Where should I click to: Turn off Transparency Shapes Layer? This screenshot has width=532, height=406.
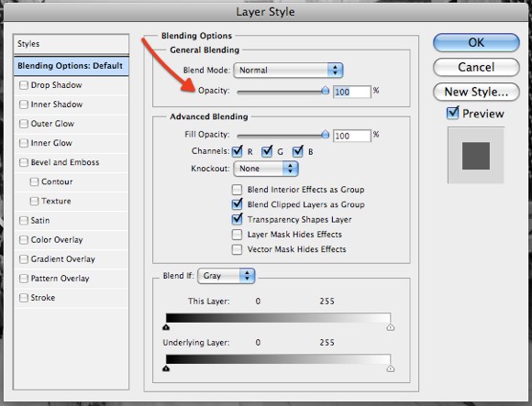click(237, 219)
